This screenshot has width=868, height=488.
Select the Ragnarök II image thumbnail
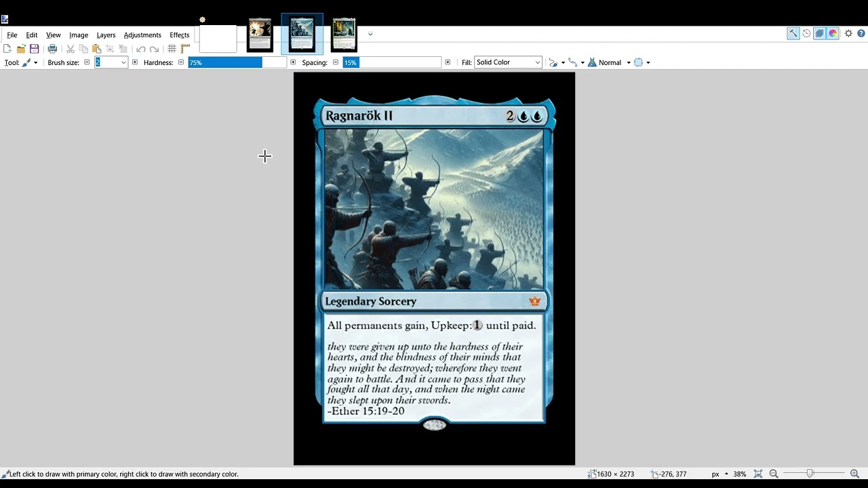(x=302, y=34)
